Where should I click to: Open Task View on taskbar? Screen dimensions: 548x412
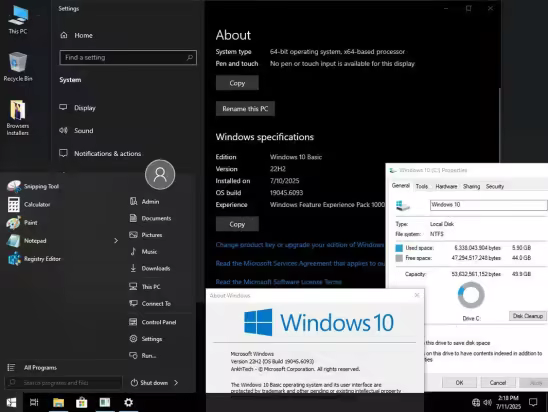(x=34, y=403)
